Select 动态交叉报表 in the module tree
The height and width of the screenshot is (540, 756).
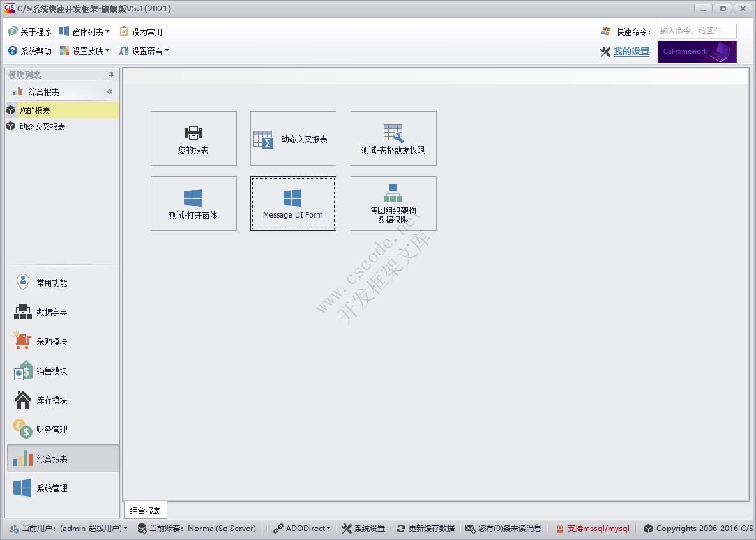42,126
